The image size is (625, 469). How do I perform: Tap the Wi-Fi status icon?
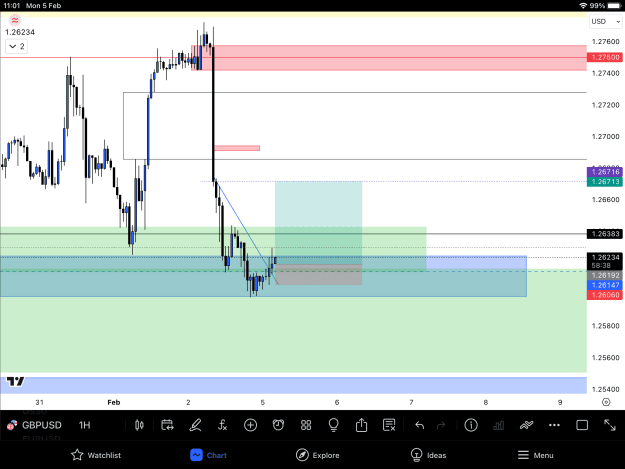coord(583,6)
